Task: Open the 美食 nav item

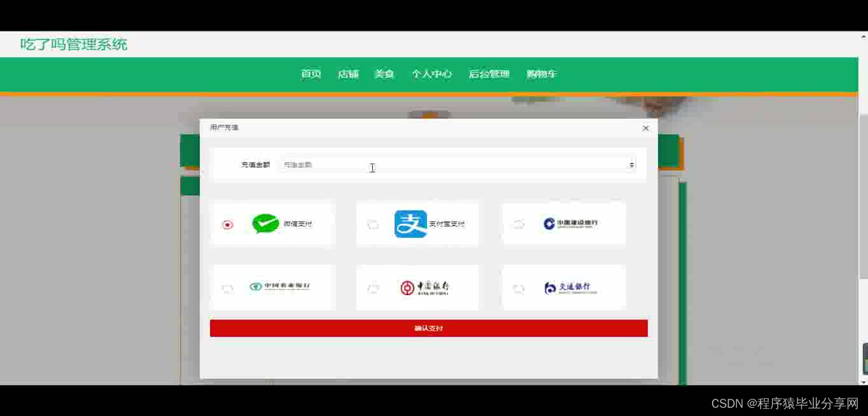Action: click(x=384, y=74)
